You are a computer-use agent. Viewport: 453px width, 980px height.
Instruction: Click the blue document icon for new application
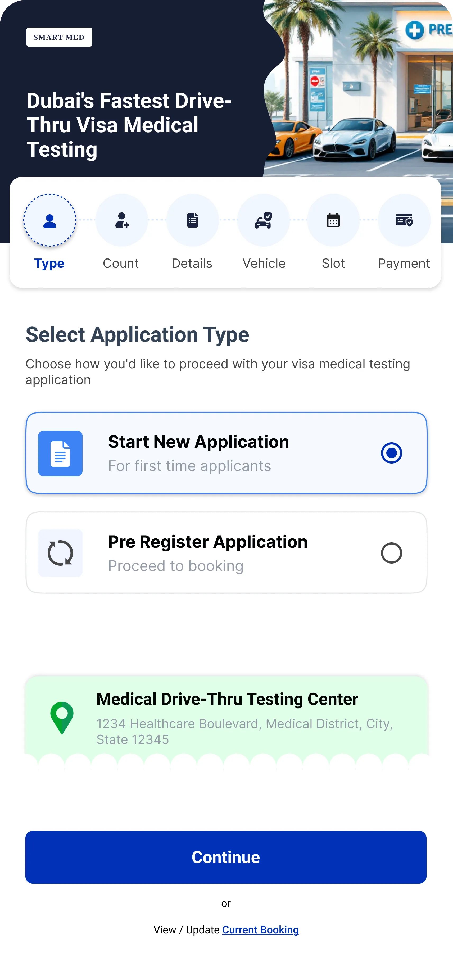[x=61, y=453]
